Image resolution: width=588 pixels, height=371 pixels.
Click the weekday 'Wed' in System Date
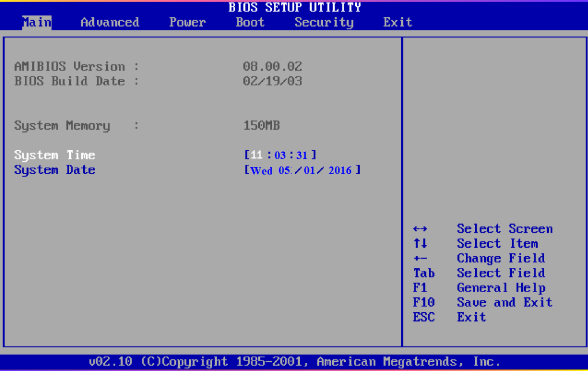262,171
